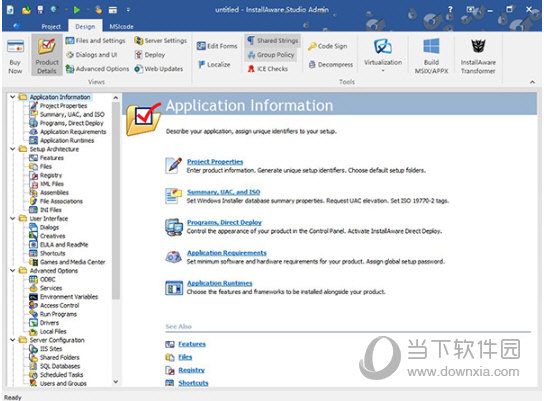Open the Application Requirements link
Image resolution: width=544 pixels, height=401 pixels.
click(x=227, y=253)
